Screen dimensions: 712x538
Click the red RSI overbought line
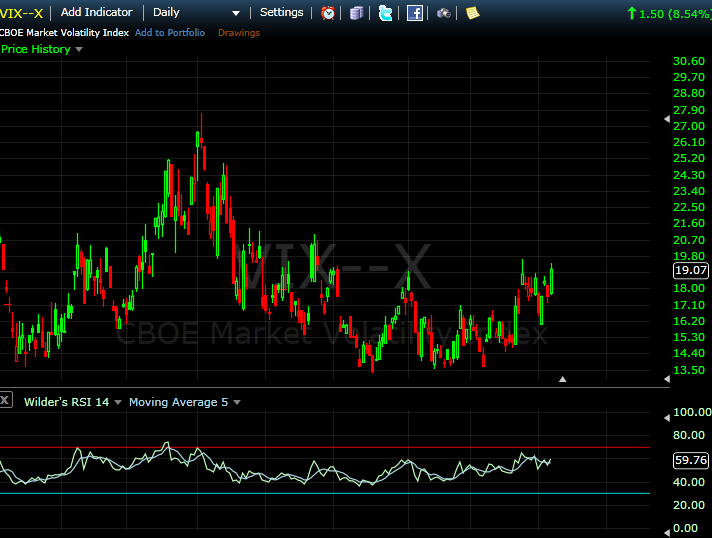(x=325, y=448)
